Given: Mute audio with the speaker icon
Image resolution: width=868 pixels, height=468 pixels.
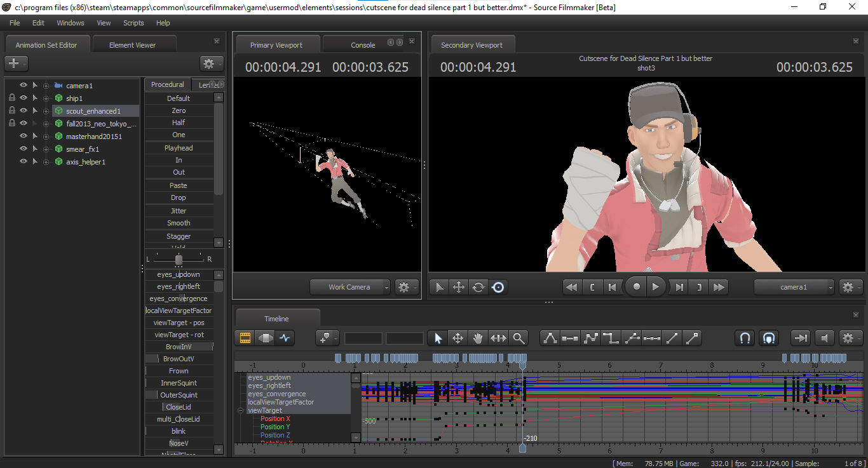Looking at the screenshot, I should tap(825, 338).
